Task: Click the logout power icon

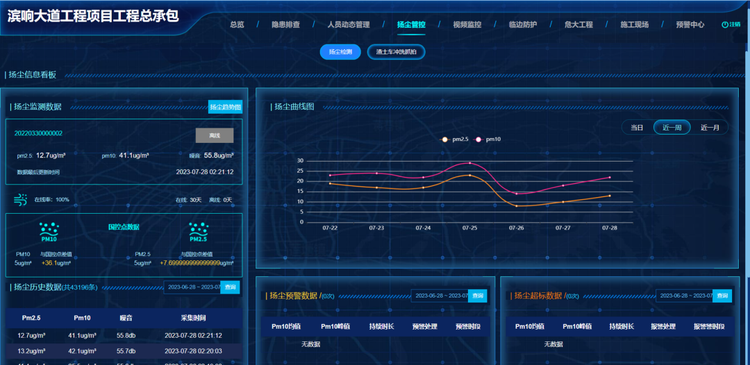Action: click(x=724, y=24)
